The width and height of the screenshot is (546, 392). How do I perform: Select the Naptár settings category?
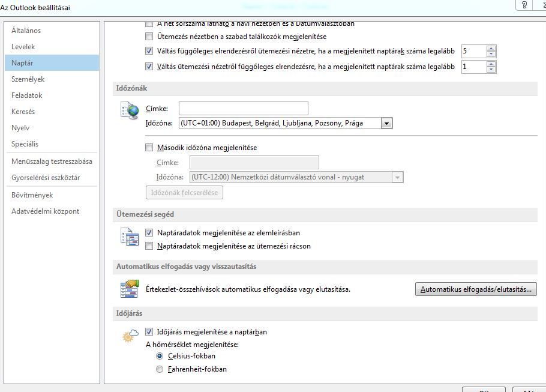point(52,62)
